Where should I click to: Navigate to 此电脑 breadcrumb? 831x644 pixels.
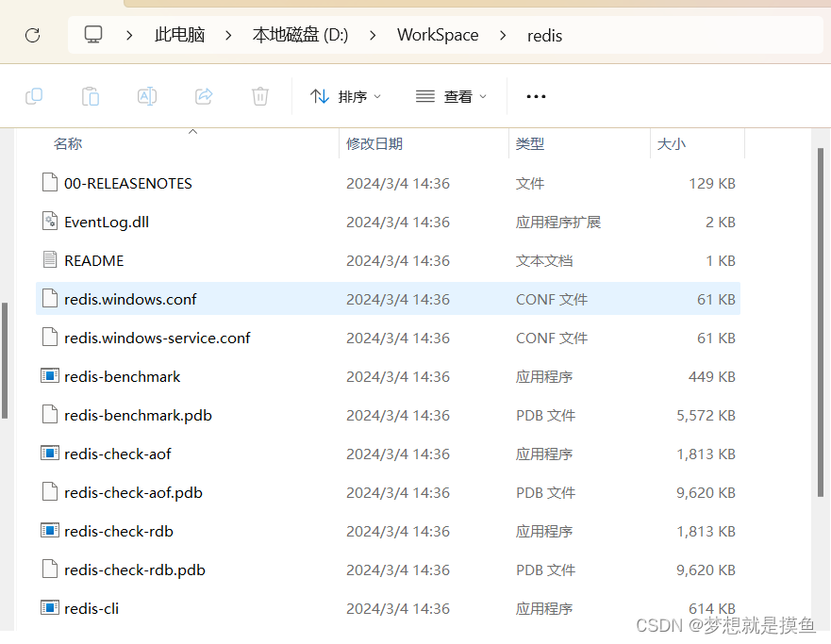pyautogui.click(x=179, y=35)
